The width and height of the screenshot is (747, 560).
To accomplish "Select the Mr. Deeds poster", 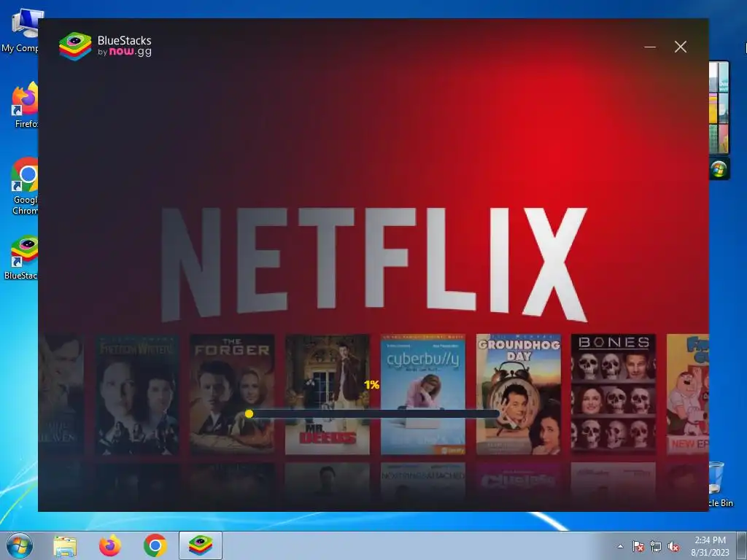I will coord(328,394).
